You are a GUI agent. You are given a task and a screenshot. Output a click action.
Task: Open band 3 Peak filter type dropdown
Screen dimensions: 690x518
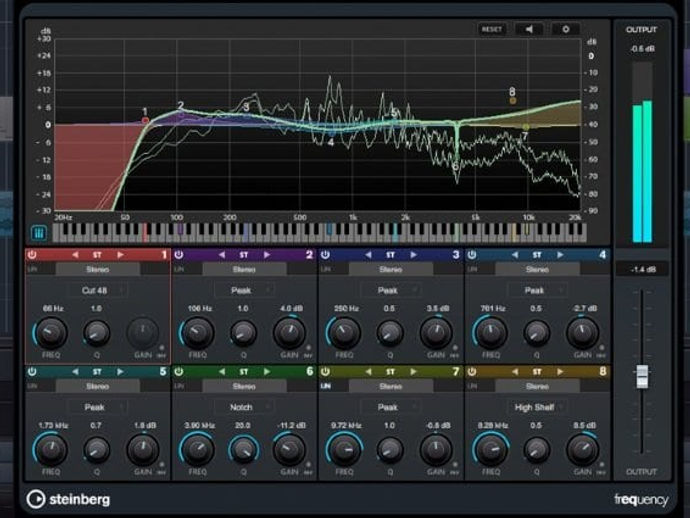[391, 290]
